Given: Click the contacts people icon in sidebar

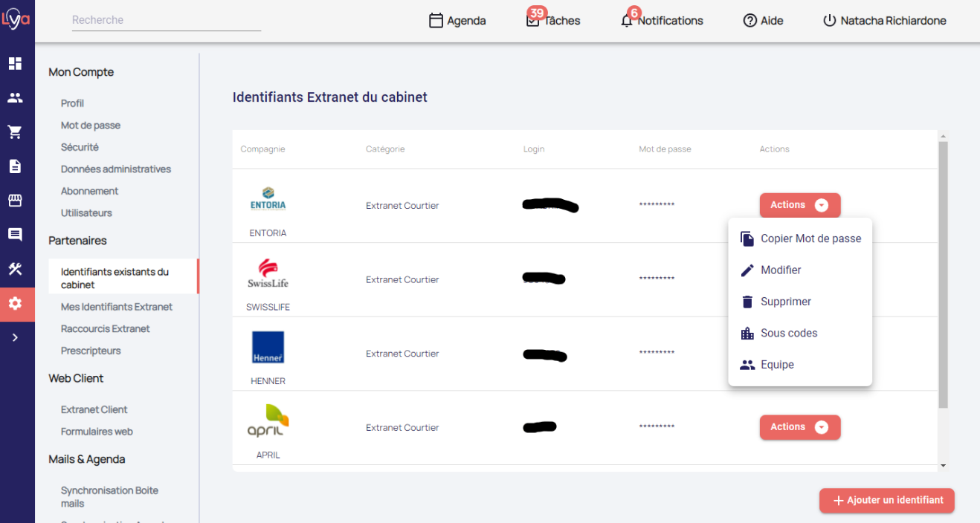Looking at the screenshot, I should pyautogui.click(x=15, y=97).
